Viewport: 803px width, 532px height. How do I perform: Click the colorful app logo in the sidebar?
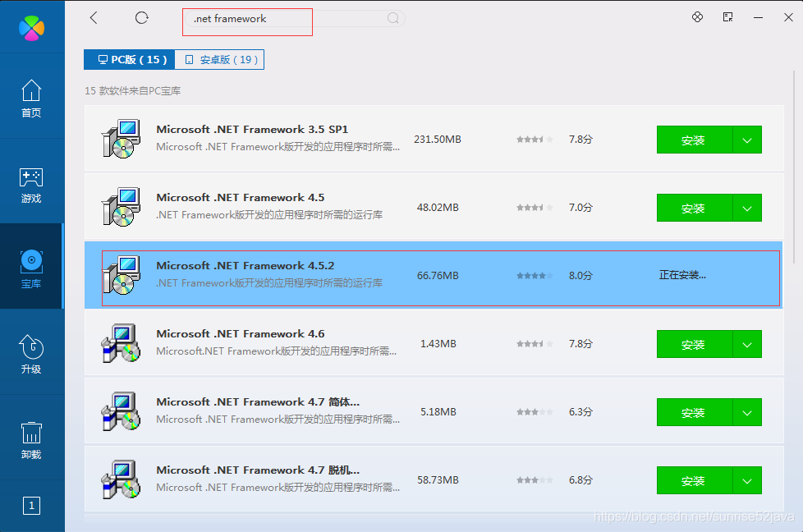32,28
